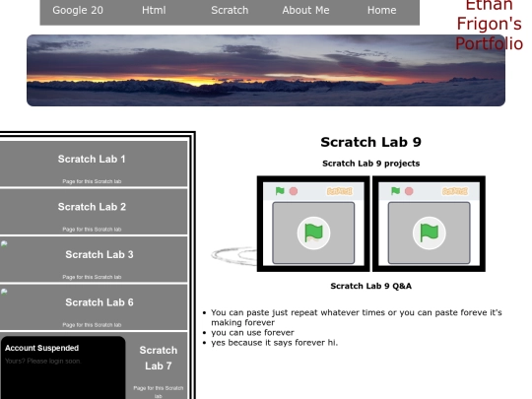Click 'Page for this Scratch lab' under Lab 2

tap(92, 230)
